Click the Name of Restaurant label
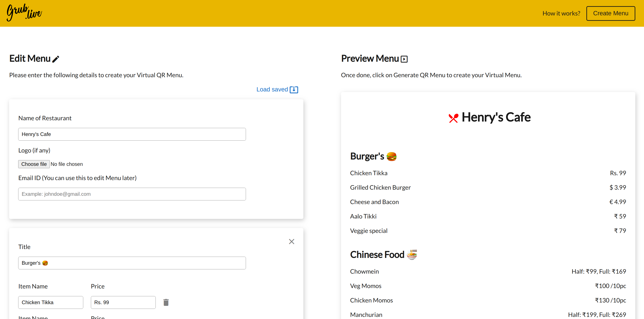 click(x=45, y=118)
